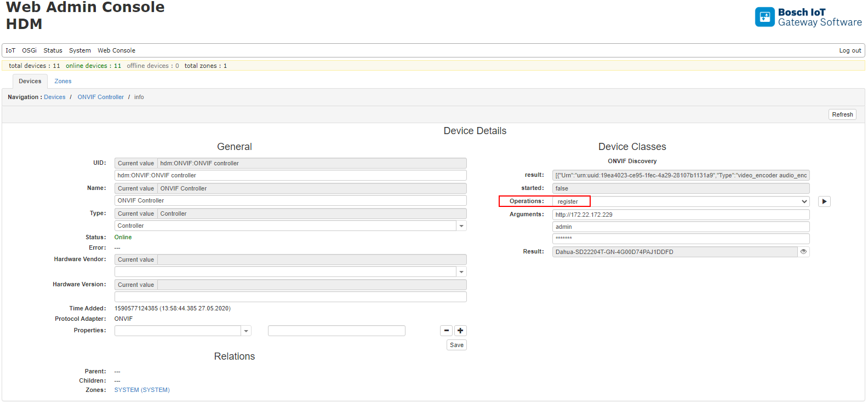Click 'online devices : 11' status text
The width and height of the screenshot is (868, 404).
pos(93,66)
